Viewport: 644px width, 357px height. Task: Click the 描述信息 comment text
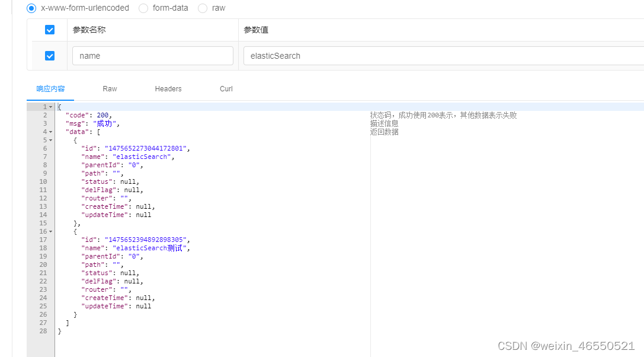385,123
